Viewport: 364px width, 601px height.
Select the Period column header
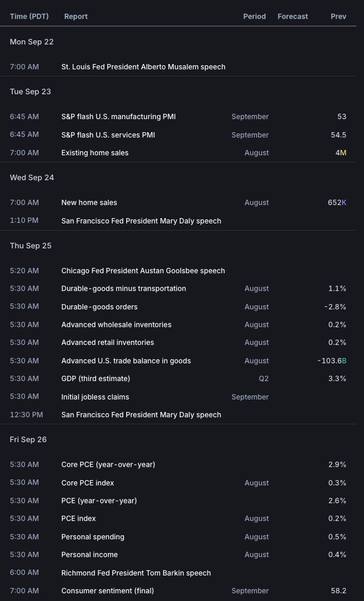pyautogui.click(x=254, y=17)
